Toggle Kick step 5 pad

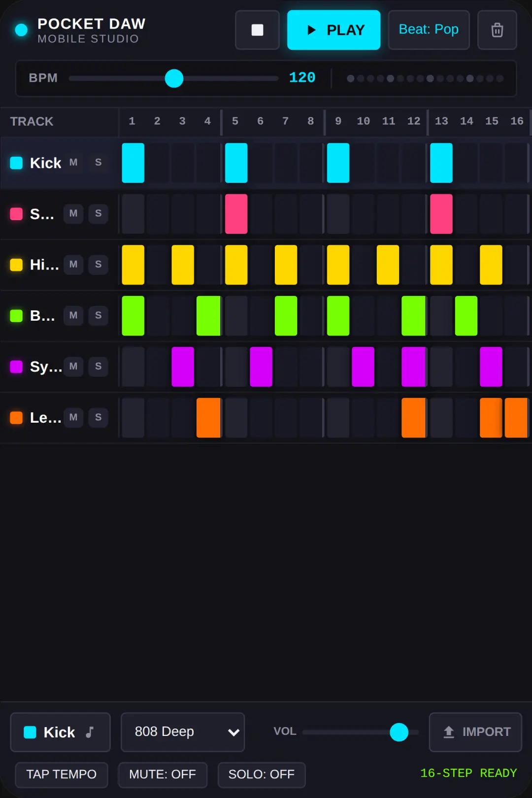236,163
